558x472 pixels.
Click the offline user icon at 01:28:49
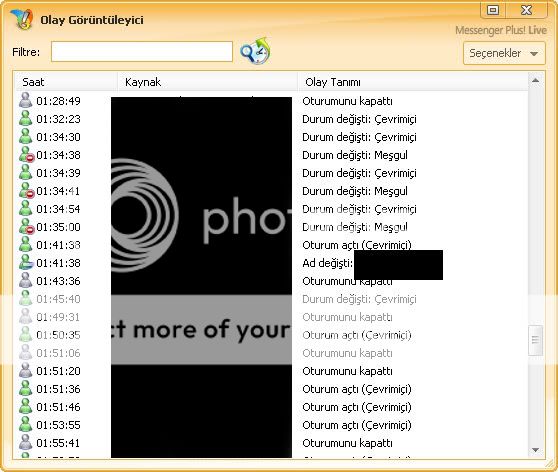pos(25,101)
